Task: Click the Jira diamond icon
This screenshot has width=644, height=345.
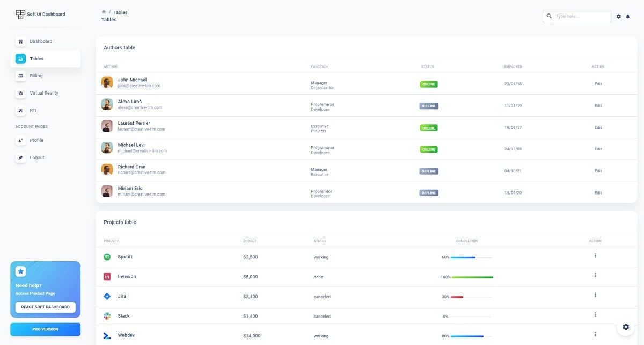Action: coord(107,296)
